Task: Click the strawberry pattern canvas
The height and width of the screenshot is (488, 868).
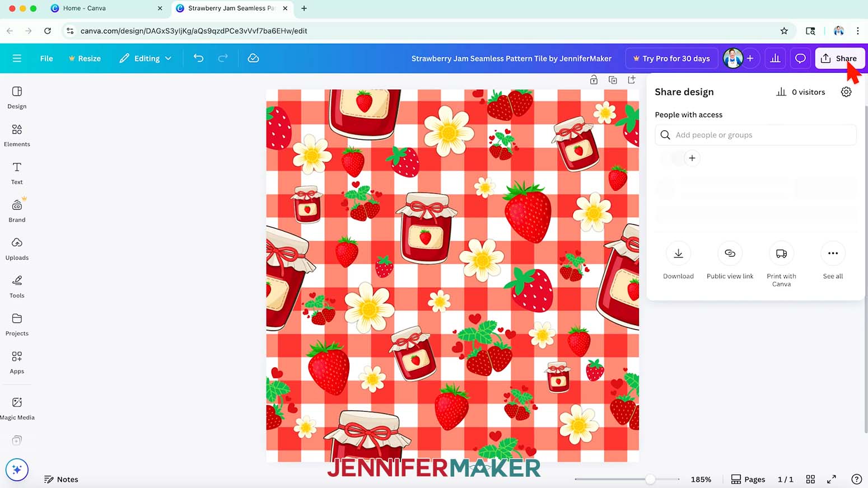Action: (x=452, y=275)
